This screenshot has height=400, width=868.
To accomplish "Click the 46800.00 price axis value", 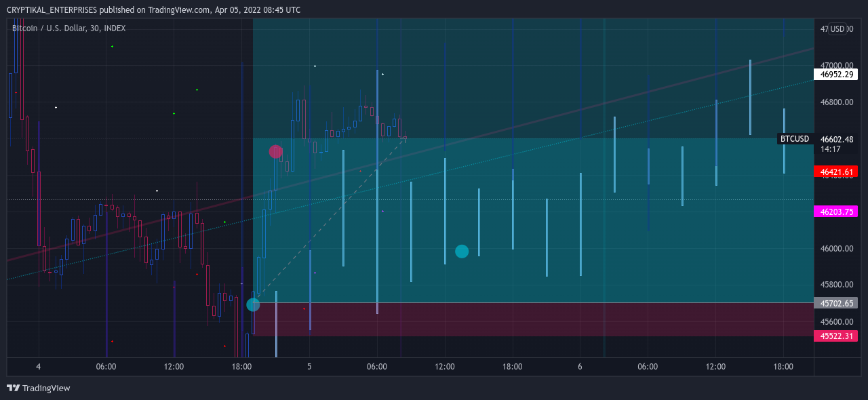I will pyautogui.click(x=837, y=102).
